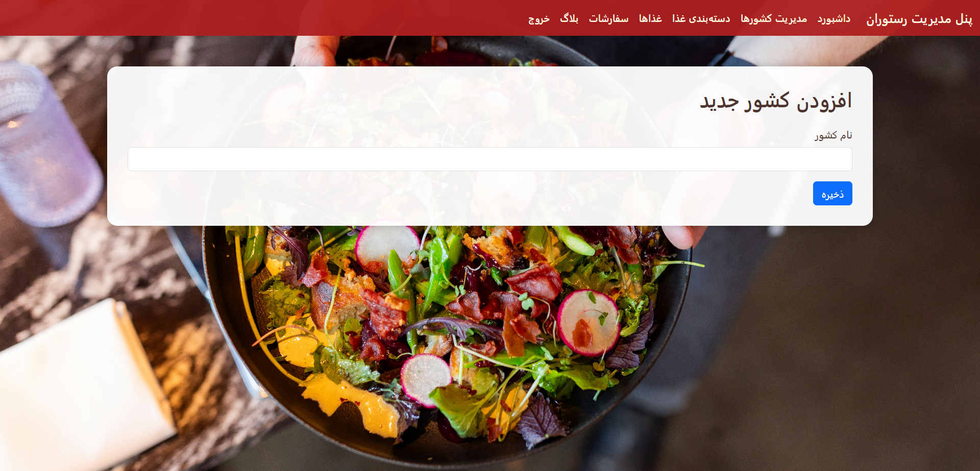Open the دسته‌بندی غذا menu item
The height and width of the screenshot is (471, 980).
click(x=701, y=18)
